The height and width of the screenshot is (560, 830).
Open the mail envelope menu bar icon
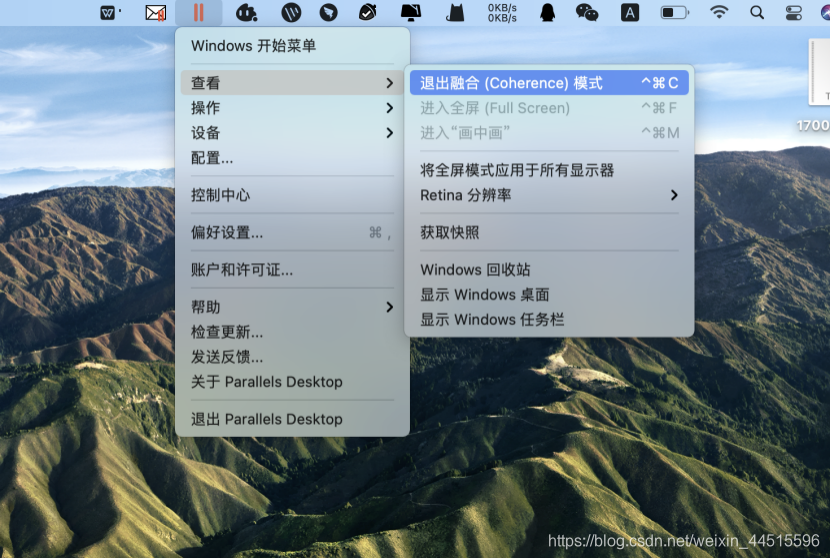tap(156, 12)
